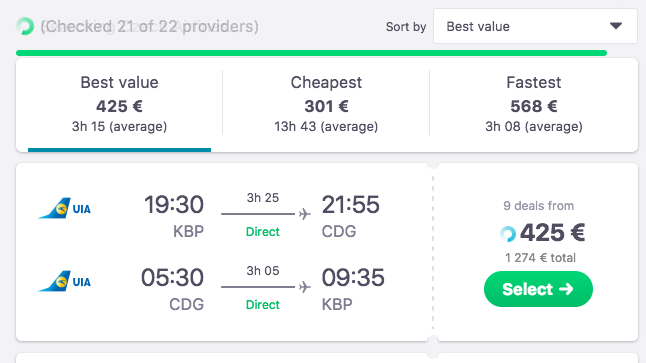Switch to the Fastest 568 € tab
This screenshot has height=363, width=646.
[534, 104]
